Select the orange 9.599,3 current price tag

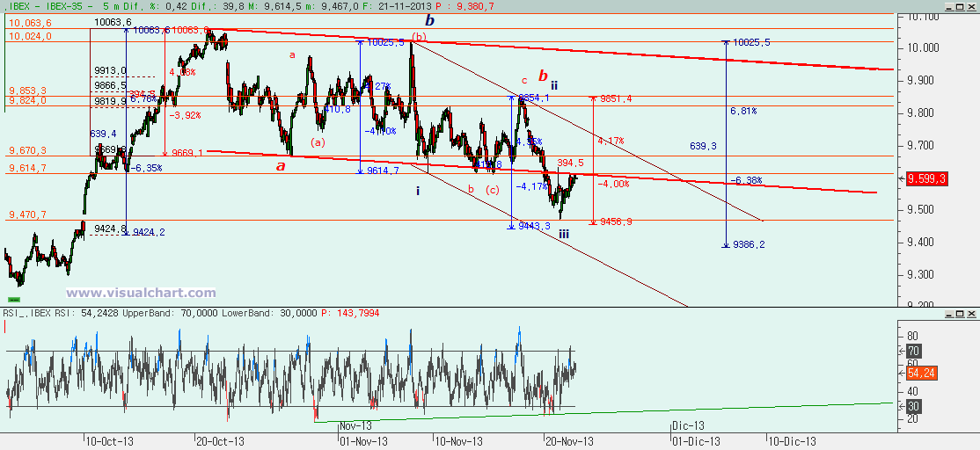click(925, 179)
